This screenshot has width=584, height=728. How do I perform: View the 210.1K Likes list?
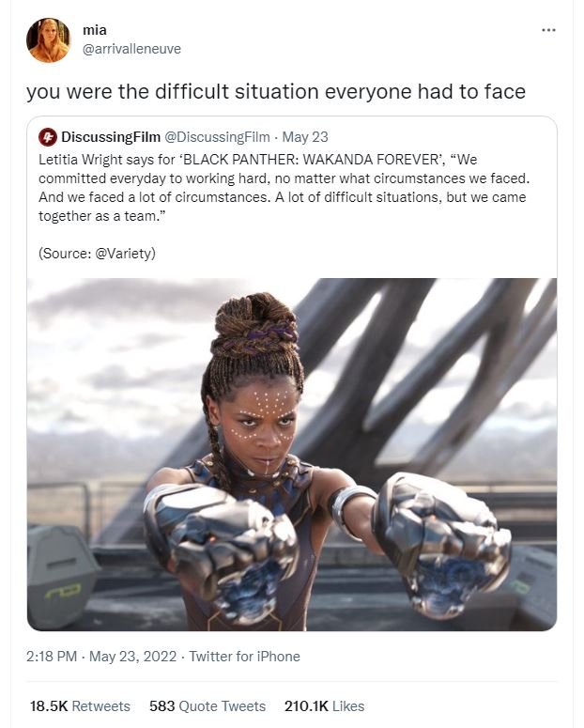click(x=324, y=706)
